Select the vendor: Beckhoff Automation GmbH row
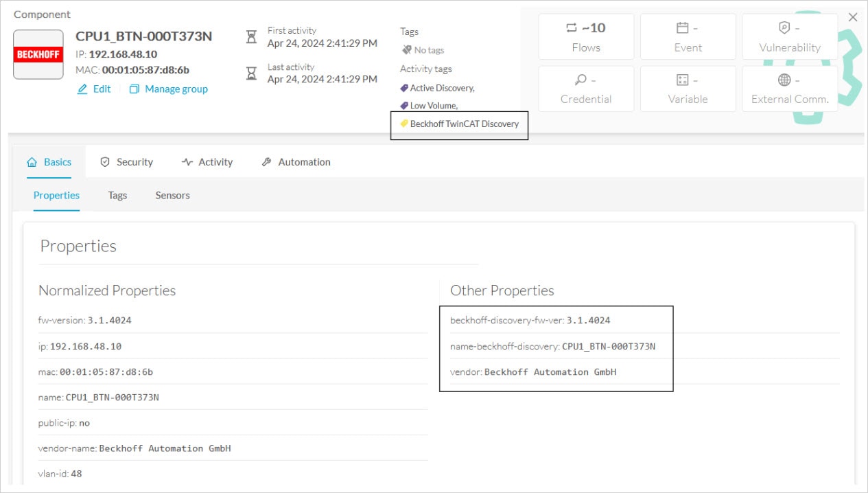 coord(645,371)
